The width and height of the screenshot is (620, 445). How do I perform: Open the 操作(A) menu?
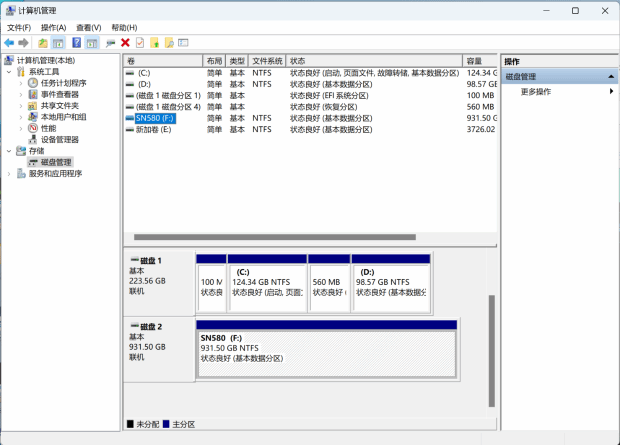(x=53, y=28)
